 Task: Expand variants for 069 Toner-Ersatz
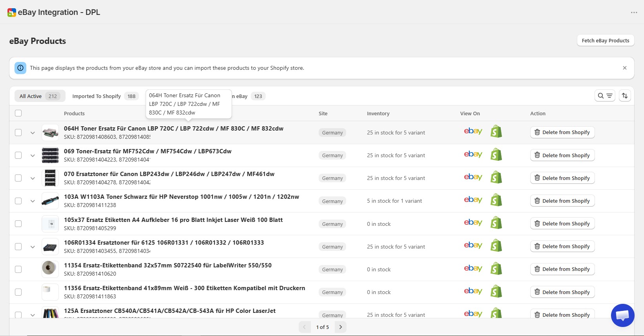click(x=33, y=156)
